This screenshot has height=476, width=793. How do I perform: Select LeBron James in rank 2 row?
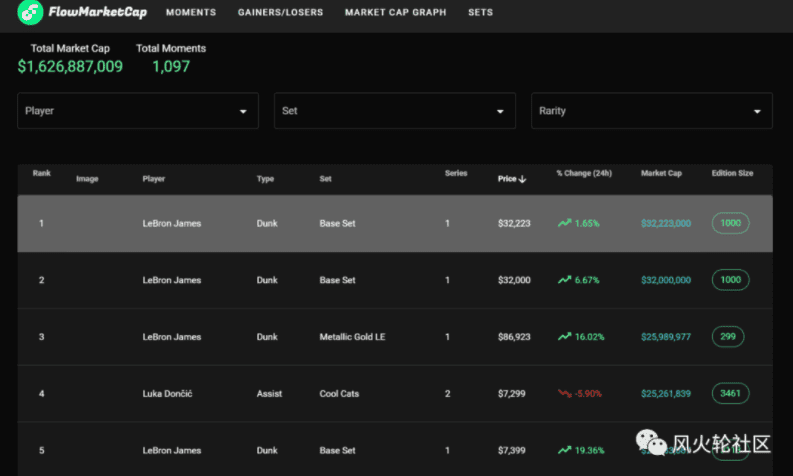(171, 280)
